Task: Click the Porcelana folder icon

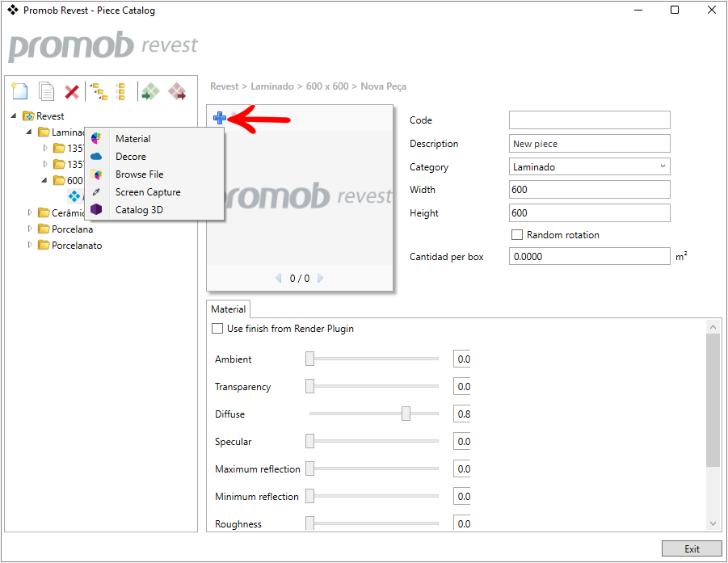Action: coord(44,229)
